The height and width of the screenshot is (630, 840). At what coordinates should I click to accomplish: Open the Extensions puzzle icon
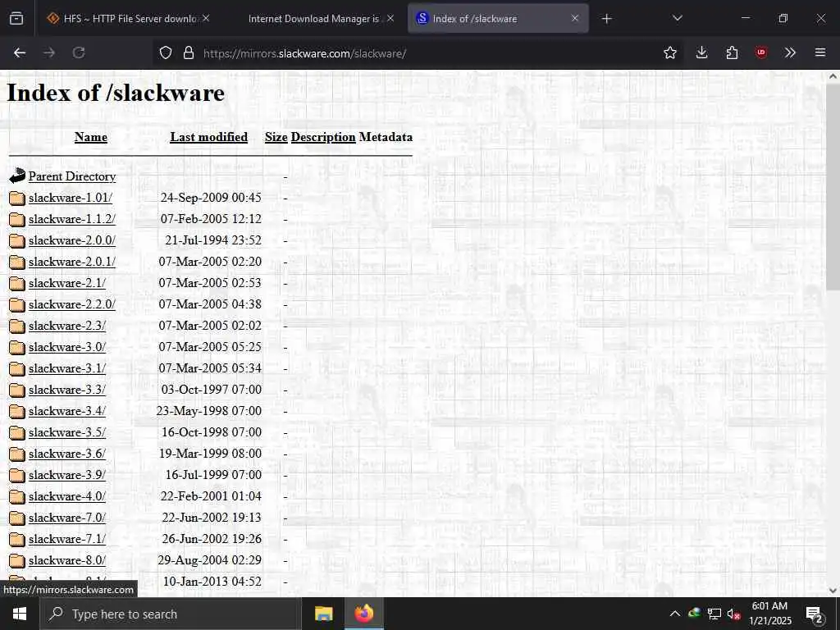pos(732,52)
